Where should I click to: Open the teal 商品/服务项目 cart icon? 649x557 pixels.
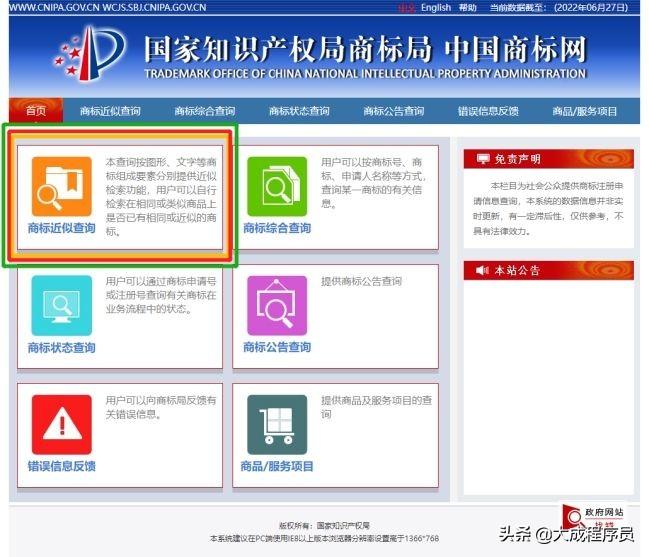(x=277, y=425)
